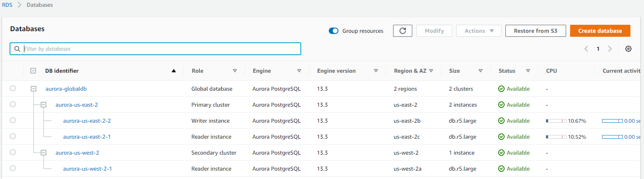Collapse all groups via header box
644x179 pixels.
(33, 71)
